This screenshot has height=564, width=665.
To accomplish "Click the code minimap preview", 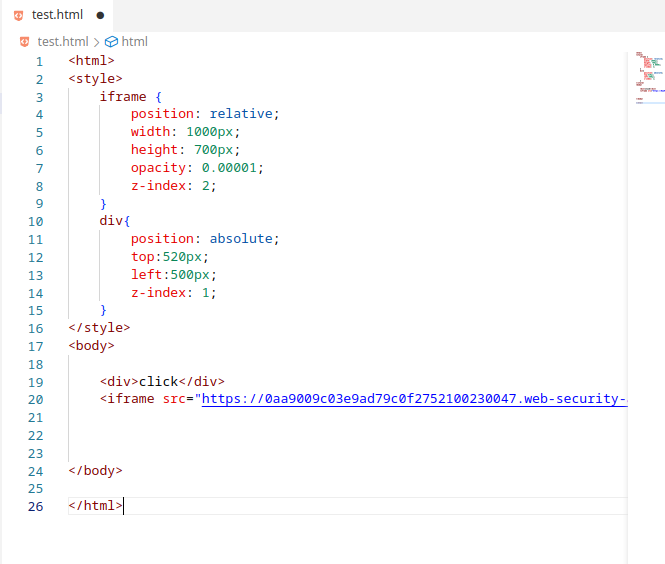I will point(650,78).
